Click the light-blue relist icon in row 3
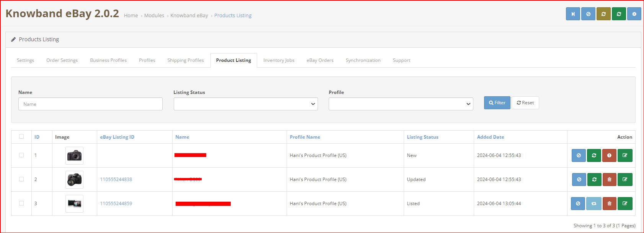The height and width of the screenshot is (233, 644). click(594, 204)
